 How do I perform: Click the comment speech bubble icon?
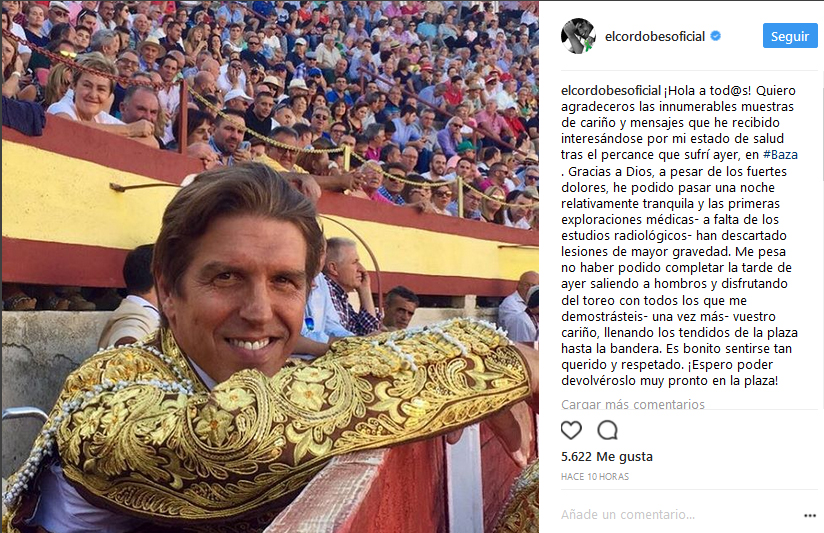[607, 430]
